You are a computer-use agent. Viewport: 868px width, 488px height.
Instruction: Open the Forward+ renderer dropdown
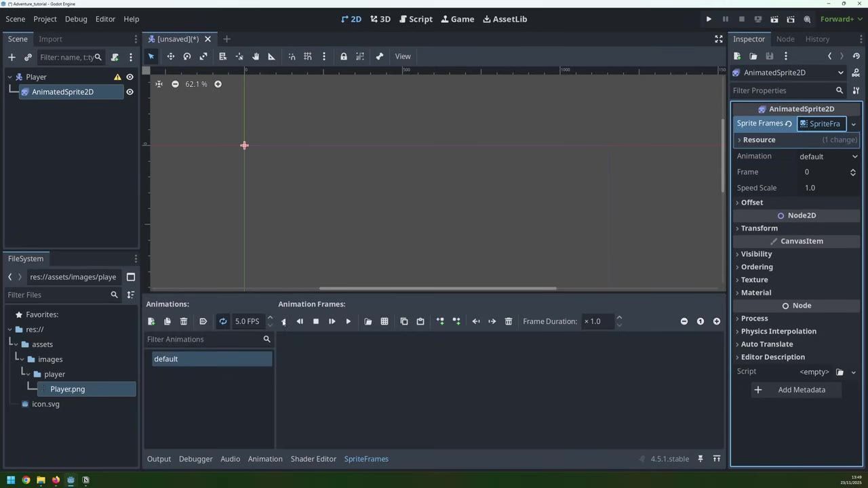[840, 19]
